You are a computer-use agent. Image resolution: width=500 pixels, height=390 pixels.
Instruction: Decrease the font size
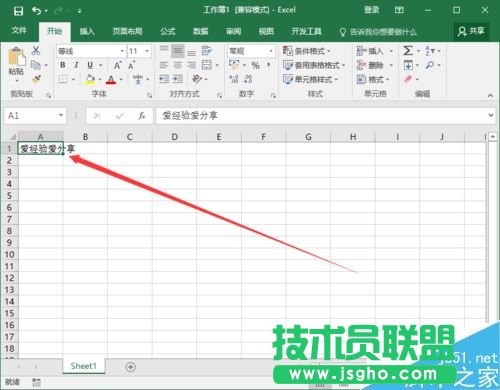(132, 65)
